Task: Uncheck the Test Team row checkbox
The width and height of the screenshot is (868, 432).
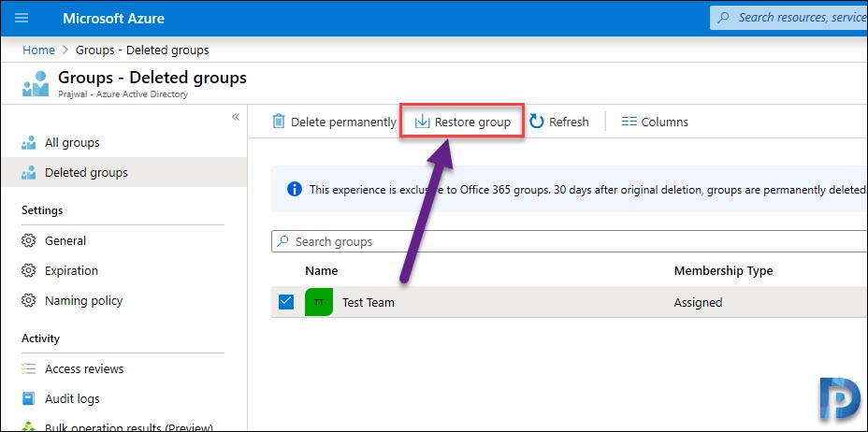Action: [286, 302]
